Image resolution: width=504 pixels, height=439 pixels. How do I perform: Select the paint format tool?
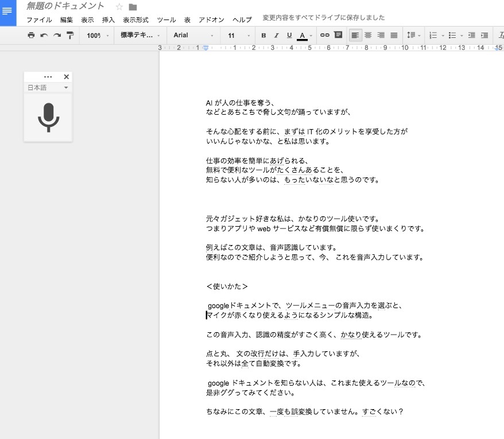click(x=70, y=36)
